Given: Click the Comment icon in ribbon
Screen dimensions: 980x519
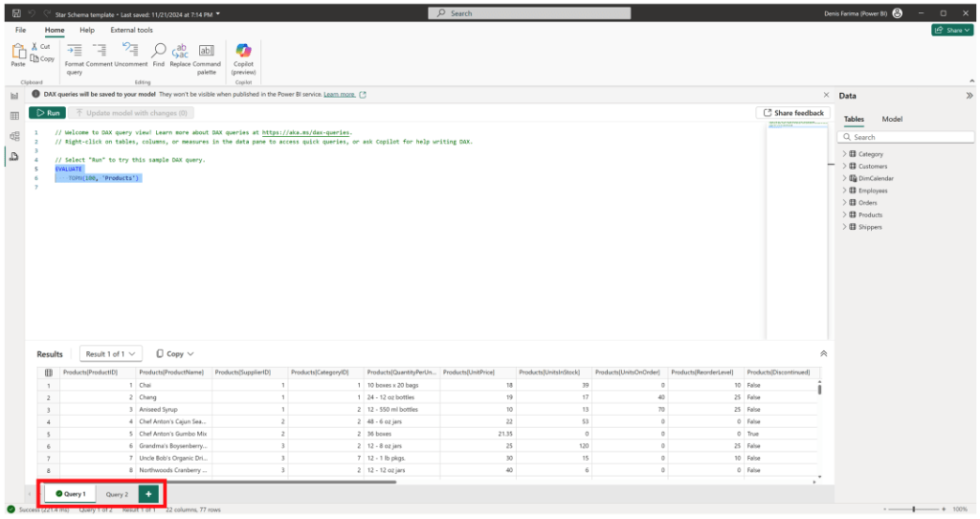Looking at the screenshot, I should point(100,51).
